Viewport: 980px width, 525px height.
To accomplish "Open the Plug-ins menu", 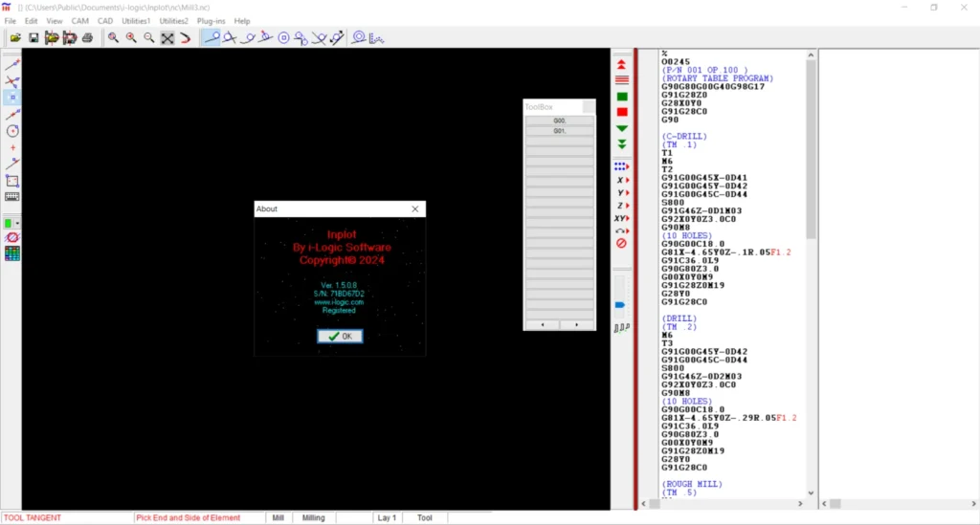I will tap(211, 21).
